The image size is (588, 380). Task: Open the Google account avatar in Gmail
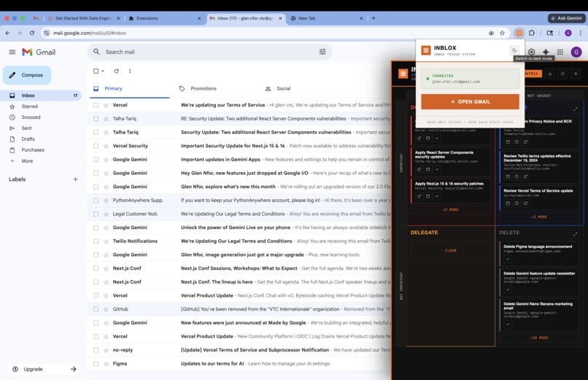576,52
